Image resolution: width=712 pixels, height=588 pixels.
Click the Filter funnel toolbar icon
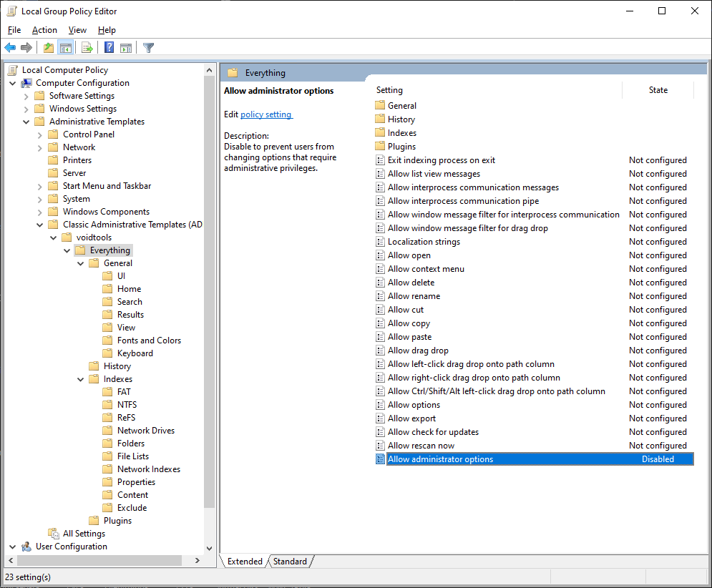(148, 47)
